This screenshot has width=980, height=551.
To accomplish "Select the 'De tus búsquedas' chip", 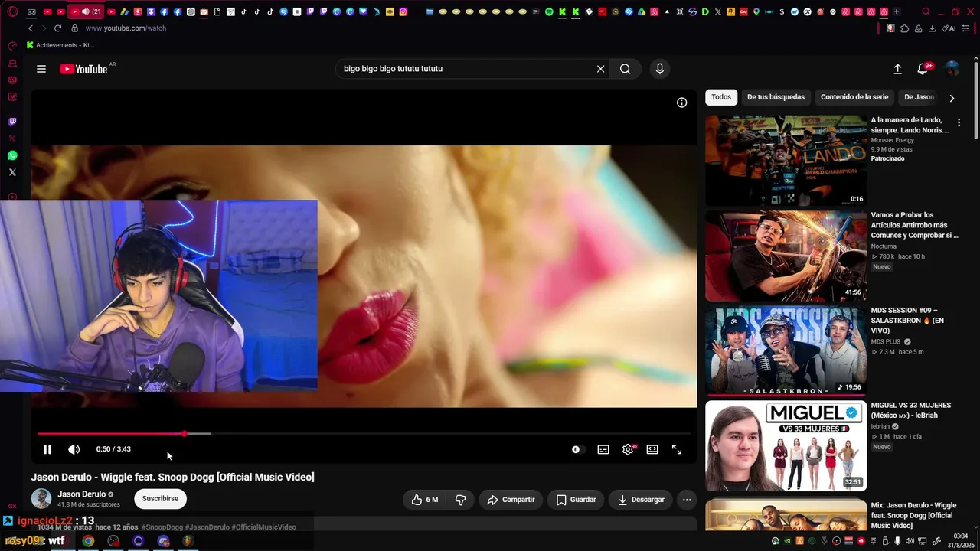I will pyautogui.click(x=776, y=97).
